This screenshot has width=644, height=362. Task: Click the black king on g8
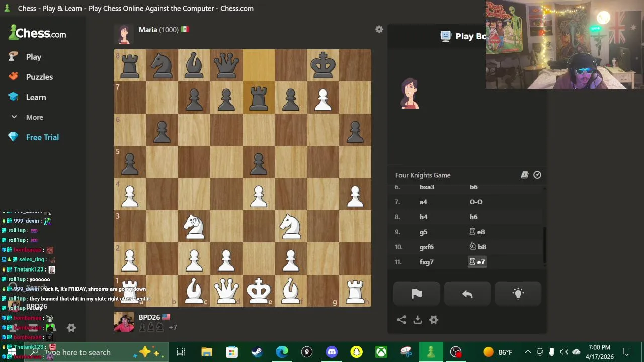click(x=323, y=65)
